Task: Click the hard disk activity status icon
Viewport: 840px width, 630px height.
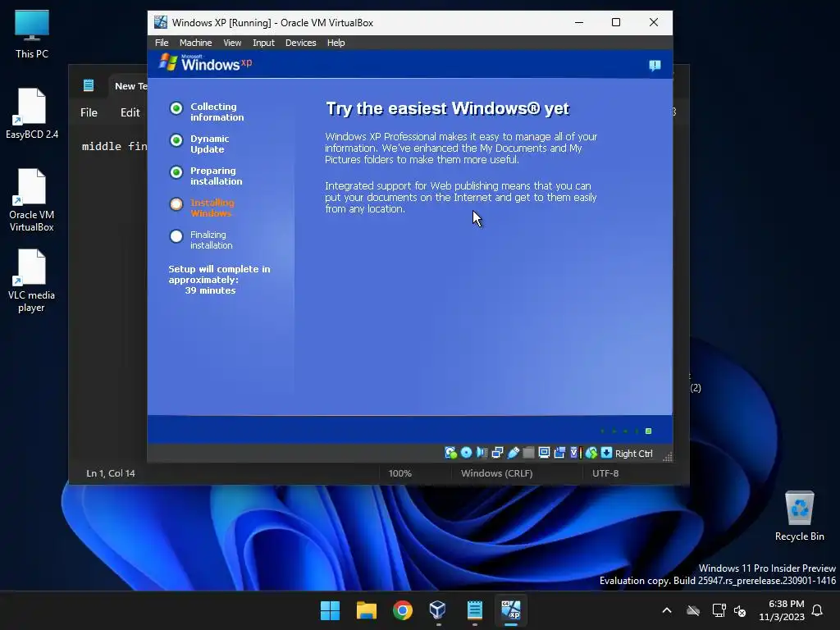Action: (x=450, y=453)
